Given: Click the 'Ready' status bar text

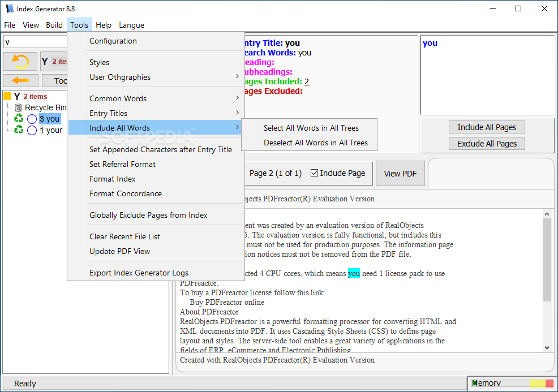Looking at the screenshot, I should click(x=25, y=384).
